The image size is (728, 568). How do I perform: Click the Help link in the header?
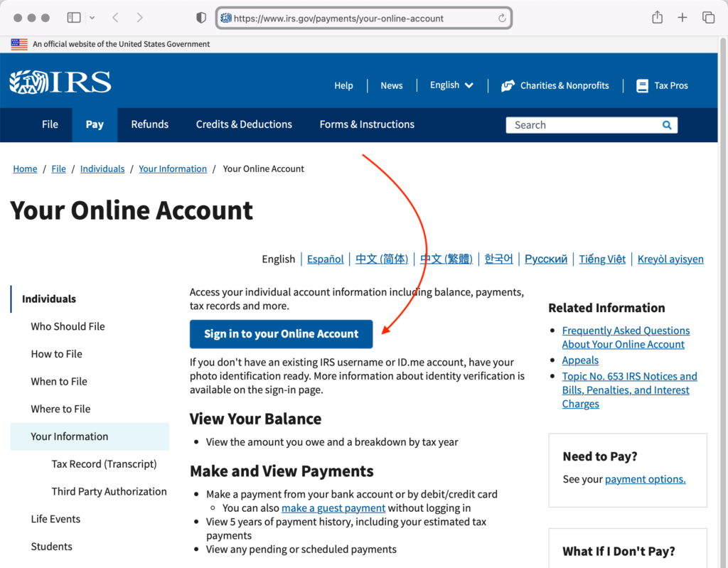(x=343, y=85)
